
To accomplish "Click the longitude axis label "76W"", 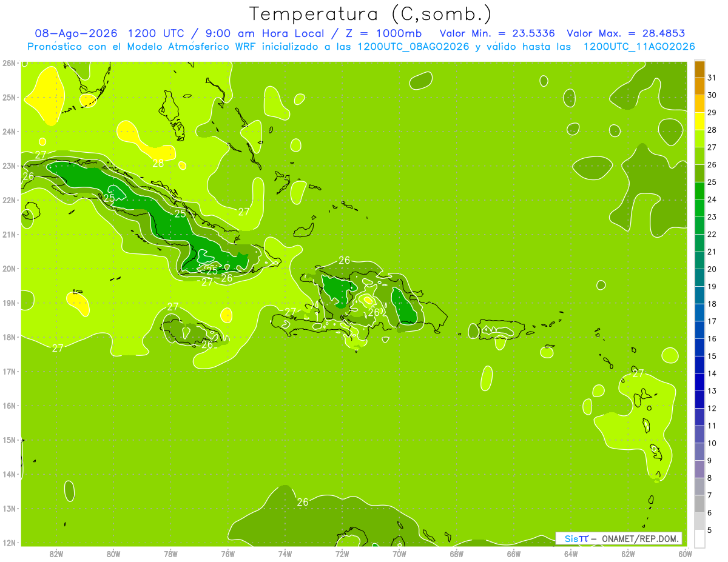I will click(227, 554).
